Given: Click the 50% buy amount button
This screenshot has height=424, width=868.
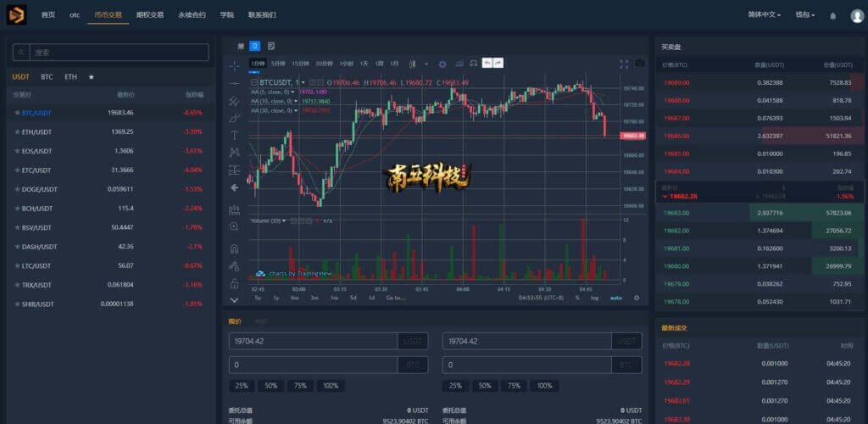Looking at the screenshot, I should pos(270,386).
